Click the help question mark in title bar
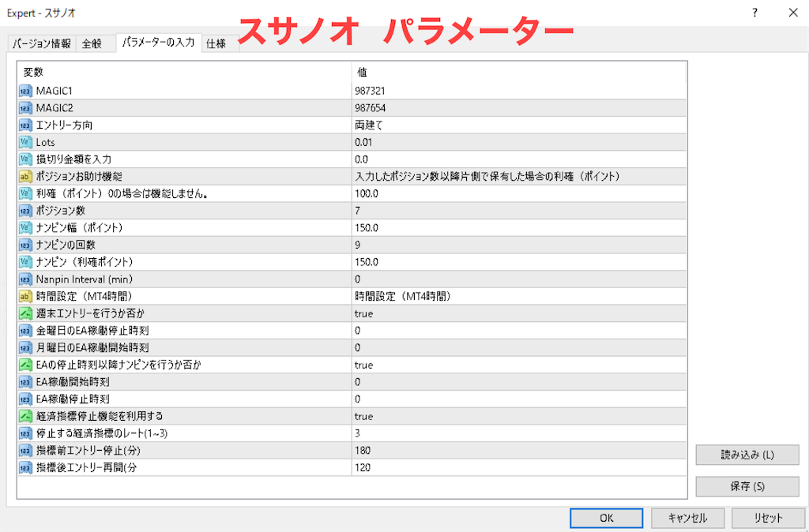This screenshot has height=532, width=809. point(754,13)
